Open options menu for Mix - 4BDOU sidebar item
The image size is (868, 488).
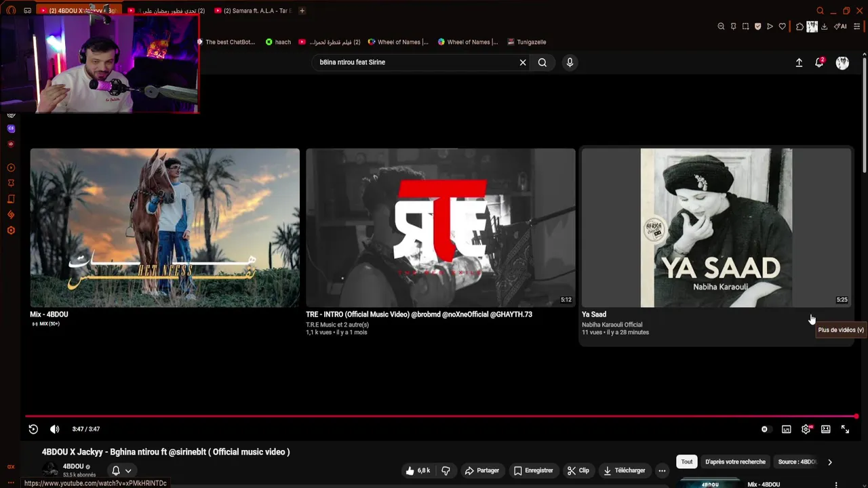pyautogui.click(x=836, y=485)
